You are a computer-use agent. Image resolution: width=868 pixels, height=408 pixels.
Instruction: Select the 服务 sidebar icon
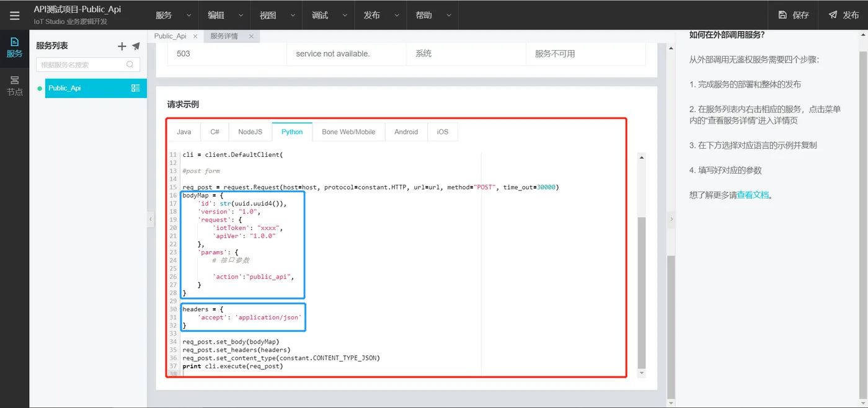point(14,47)
